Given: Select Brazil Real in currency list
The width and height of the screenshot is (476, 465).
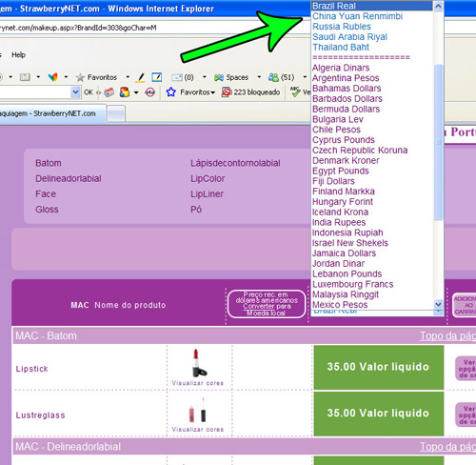Looking at the screenshot, I should pyautogui.click(x=372, y=6).
